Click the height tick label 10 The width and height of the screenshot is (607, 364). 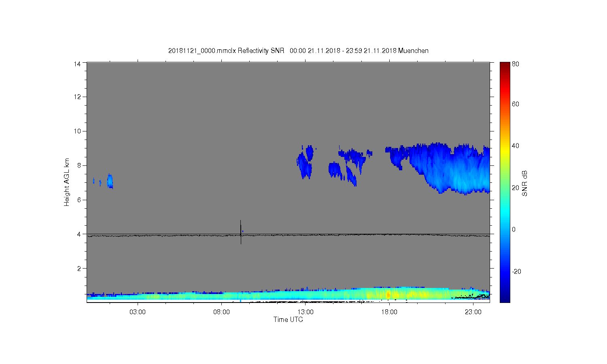point(77,131)
